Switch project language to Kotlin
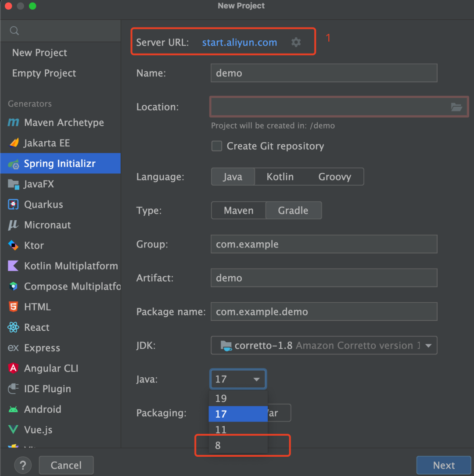The height and width of the screenshot is (476, 474). [280, 176]
